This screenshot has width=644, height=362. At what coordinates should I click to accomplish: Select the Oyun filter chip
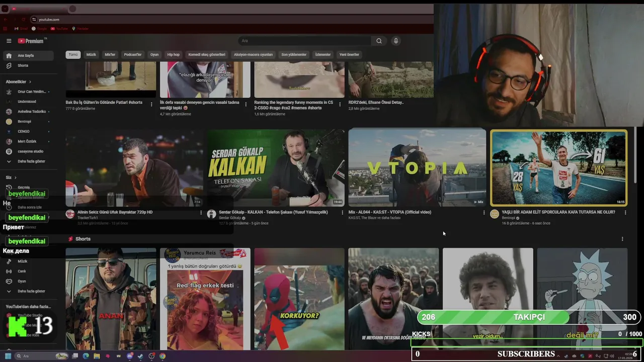(154, 54)
